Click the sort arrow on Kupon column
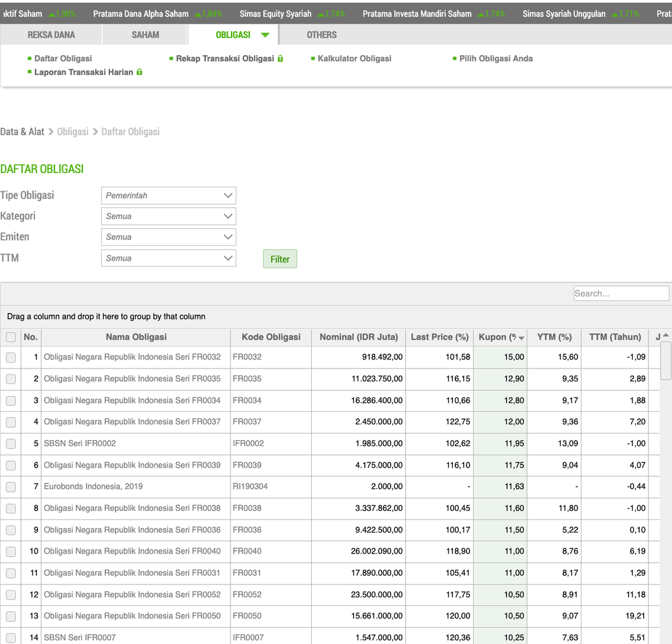This screenshot has width=672, height=644. (x=521, y=338)
